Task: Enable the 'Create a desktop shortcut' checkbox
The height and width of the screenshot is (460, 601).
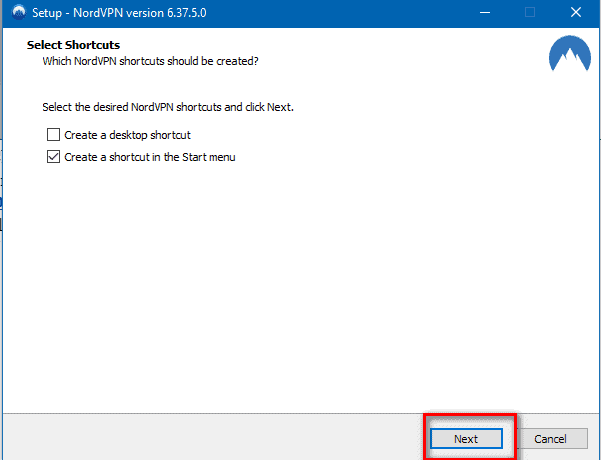Action: coord(53,135)
